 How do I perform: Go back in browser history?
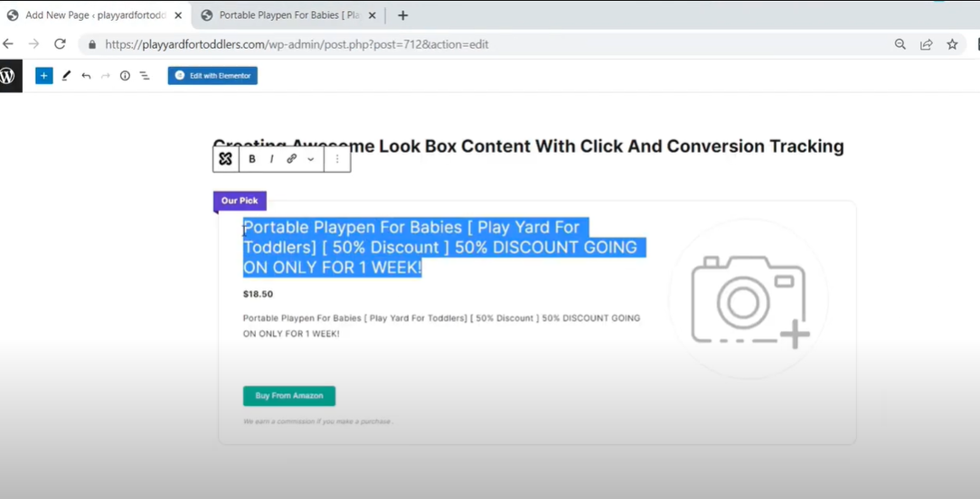(x=8, y=43)
